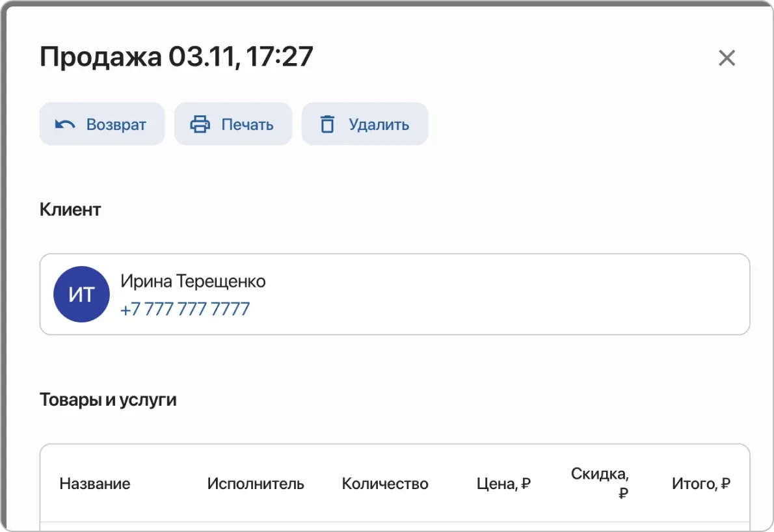The image size is (774, 532).
Task: Open the client card for Ирина Терещенко
Action: tap(394, 294)
